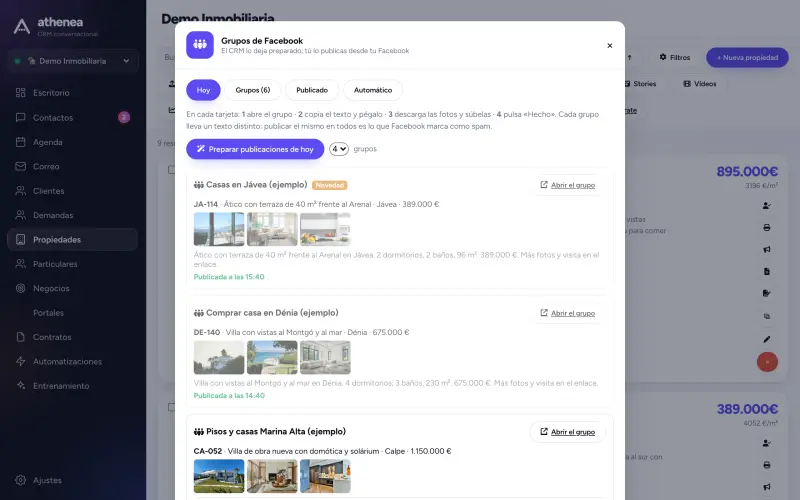Click Nueva propiedad in the background page
Screen dimensions: 800x500
pyautogui.click(x=747, y=58)
